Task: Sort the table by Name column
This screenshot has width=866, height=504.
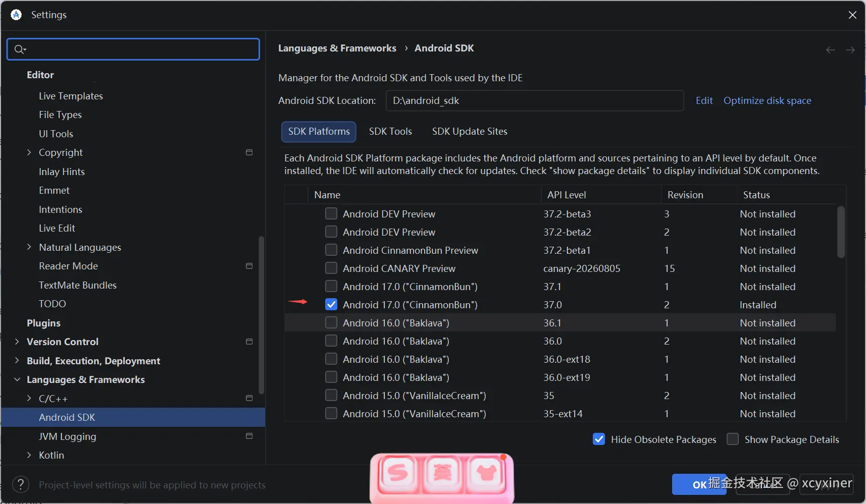Action: click(424, 195)
